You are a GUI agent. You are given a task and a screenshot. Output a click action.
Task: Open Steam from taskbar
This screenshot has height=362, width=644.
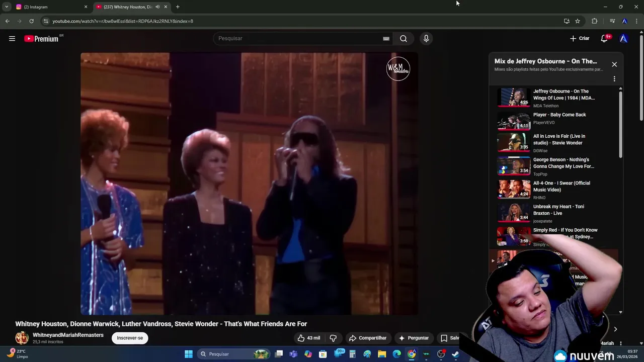tap(455, 354)
